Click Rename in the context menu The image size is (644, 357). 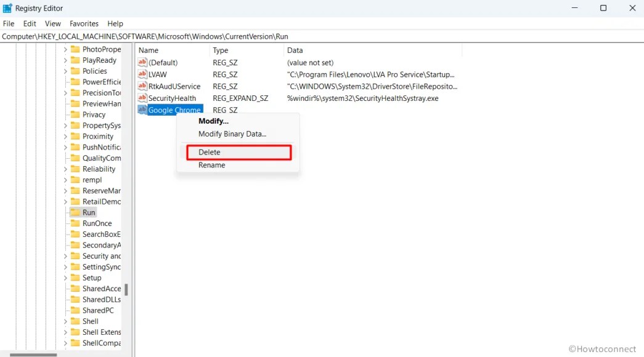tap(211, 165)
